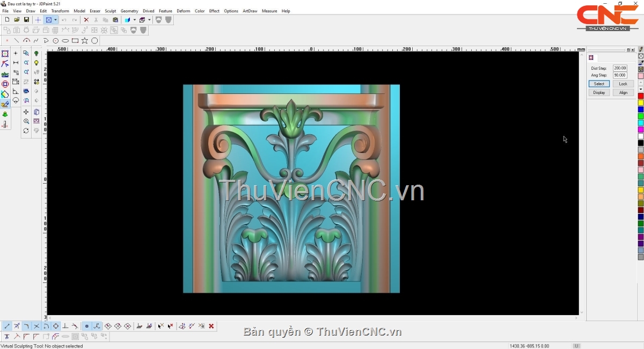Toggle the intersection snap button
This screenshot has width=644, height=349.
[x=36, y=326]
